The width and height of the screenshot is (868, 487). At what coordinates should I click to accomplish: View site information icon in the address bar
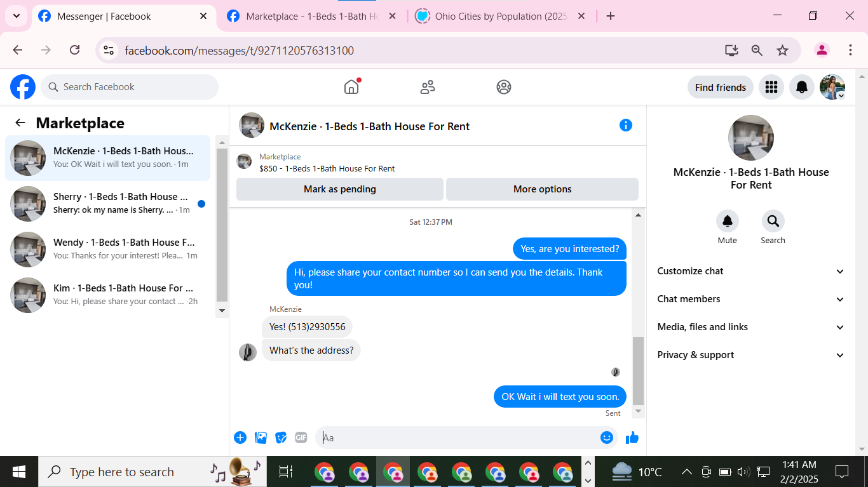(109, 50)
